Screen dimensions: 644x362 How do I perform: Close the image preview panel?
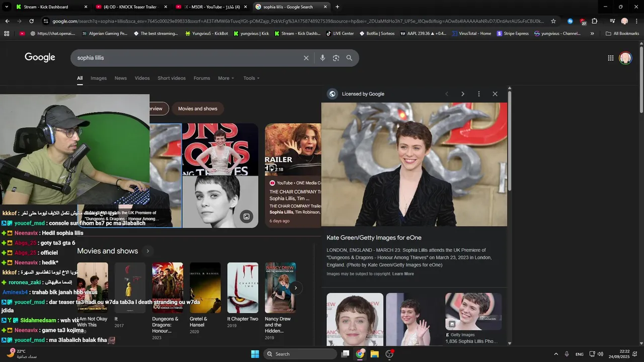point(495,94)
